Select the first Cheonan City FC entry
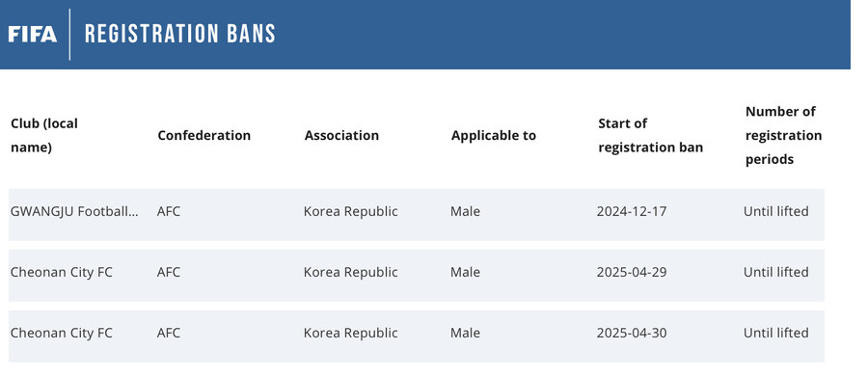Screen dimensions: 868x377 [x=62, y=272]
